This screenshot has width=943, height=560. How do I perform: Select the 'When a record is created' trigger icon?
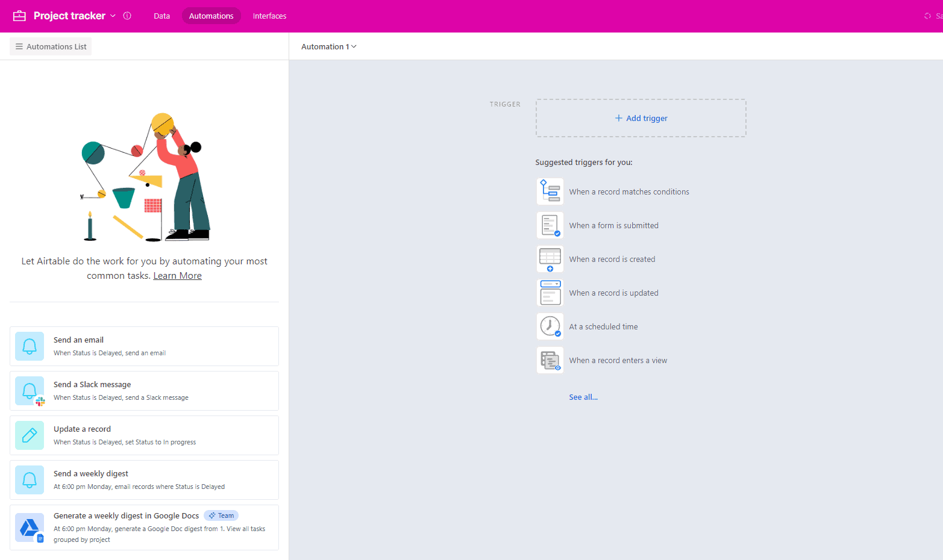(550, 258)
